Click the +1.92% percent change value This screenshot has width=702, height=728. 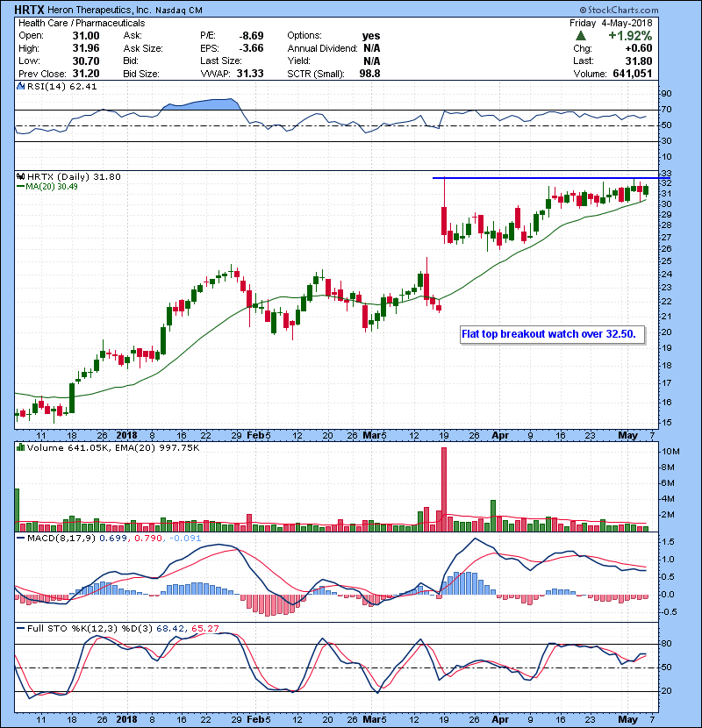(630, 36)
